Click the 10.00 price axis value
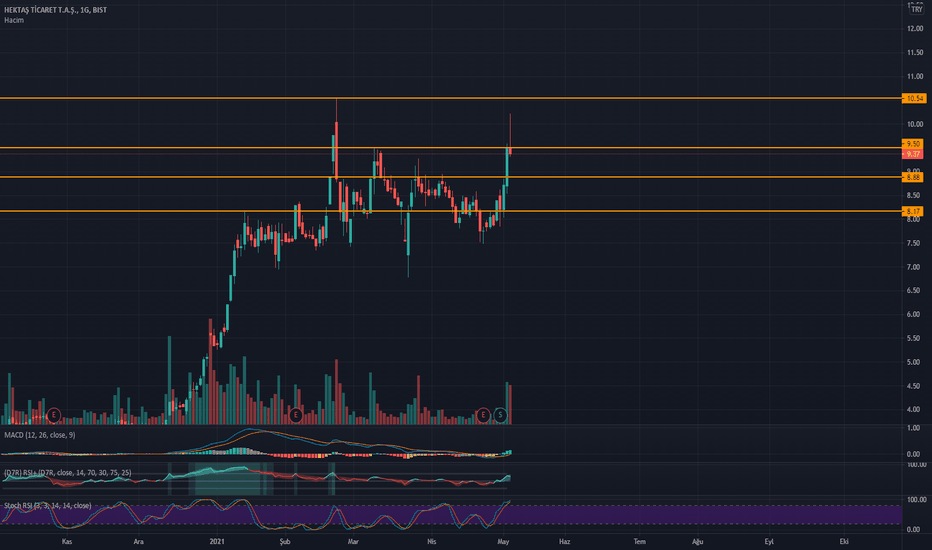 [x=915, y=124]
